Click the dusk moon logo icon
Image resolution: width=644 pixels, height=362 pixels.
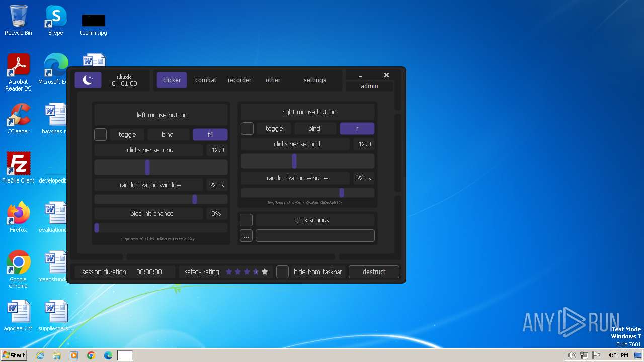point(88,80)
